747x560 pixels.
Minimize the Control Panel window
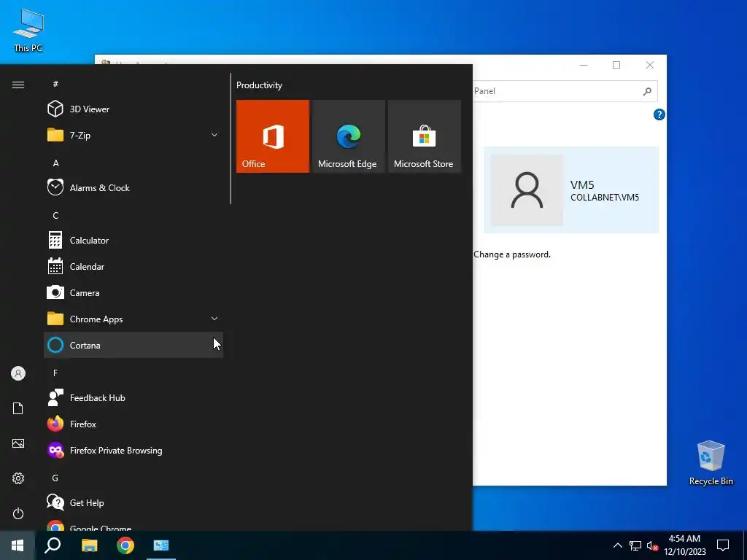584,65
